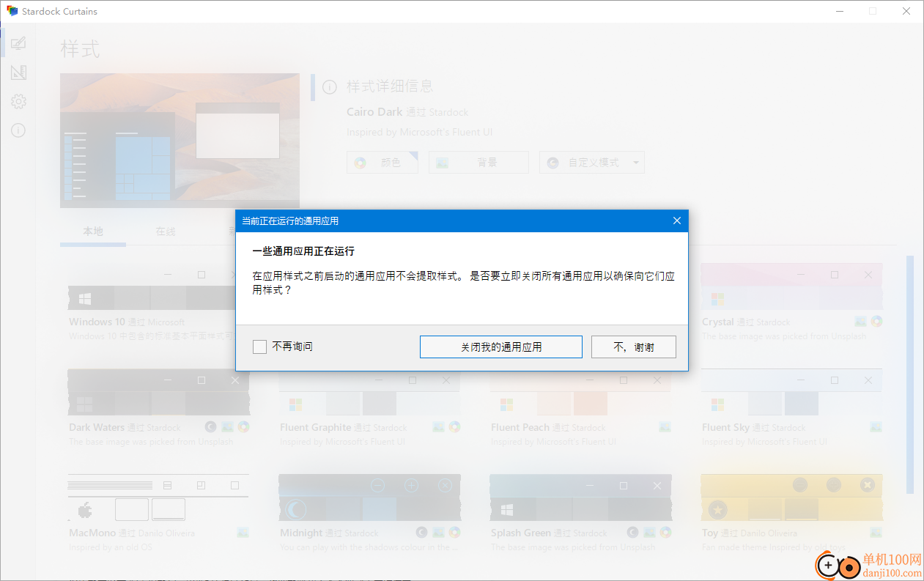
Task: Click the background image icon for Fluent Peach
Action: coord(665,427)
